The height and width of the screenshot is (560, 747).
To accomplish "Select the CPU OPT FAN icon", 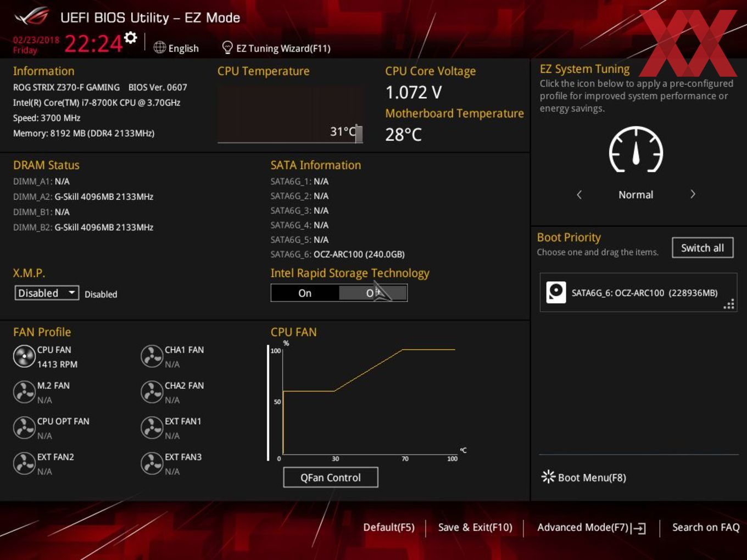I will click(24, 428).
